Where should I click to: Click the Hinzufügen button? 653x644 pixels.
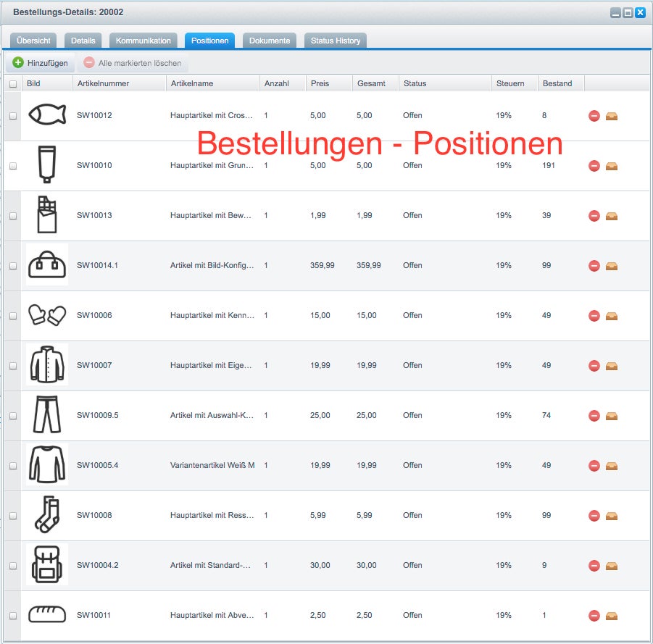[41, 63]
